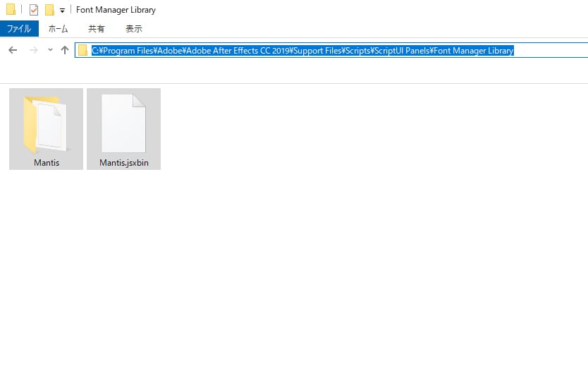Click the Font Manager Library window title

pyautogui.click(x=116, y=10)
